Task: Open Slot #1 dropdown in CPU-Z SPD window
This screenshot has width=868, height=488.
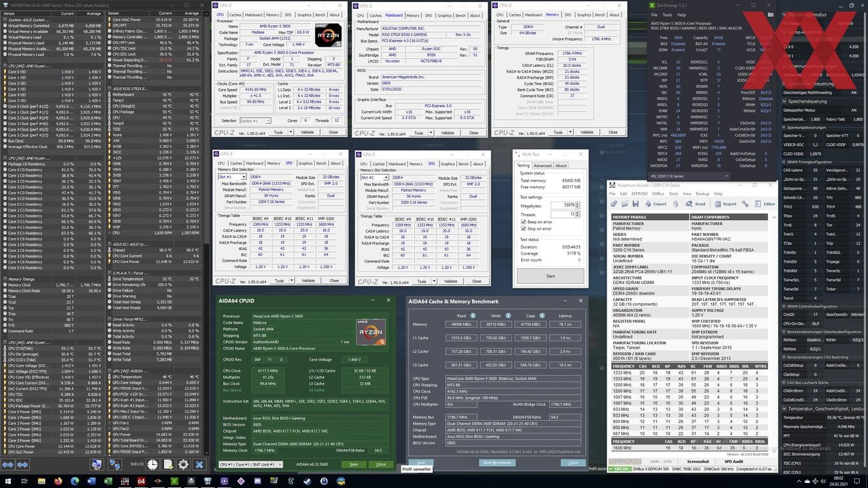Action: point(232,177)
